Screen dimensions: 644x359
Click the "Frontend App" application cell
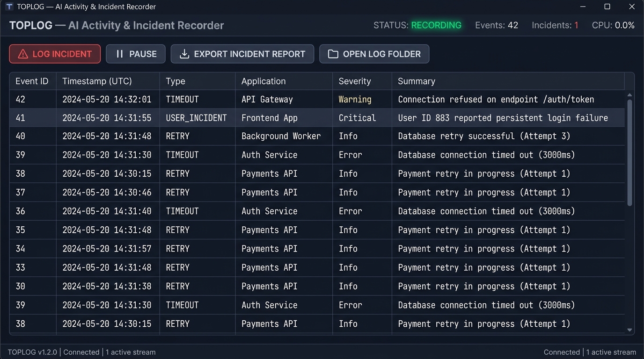tap(269, 118)
